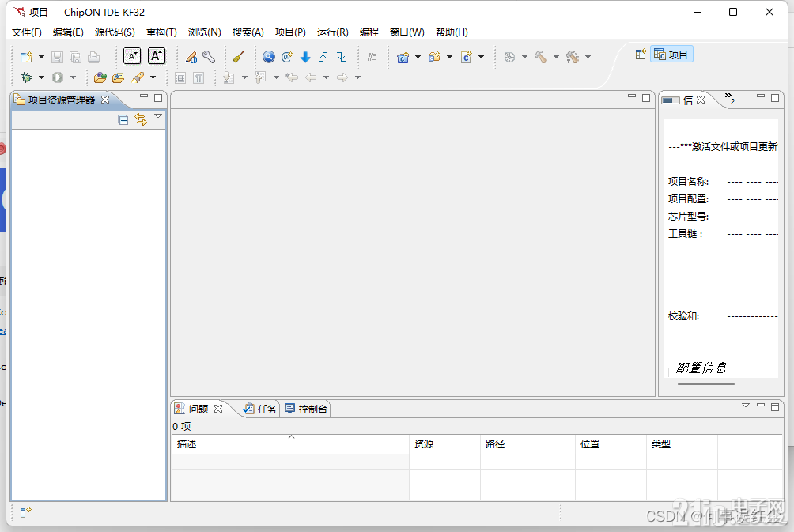Click the 位置 column header
This screenshot has height=532, width=794.
(x=611, y=444)
